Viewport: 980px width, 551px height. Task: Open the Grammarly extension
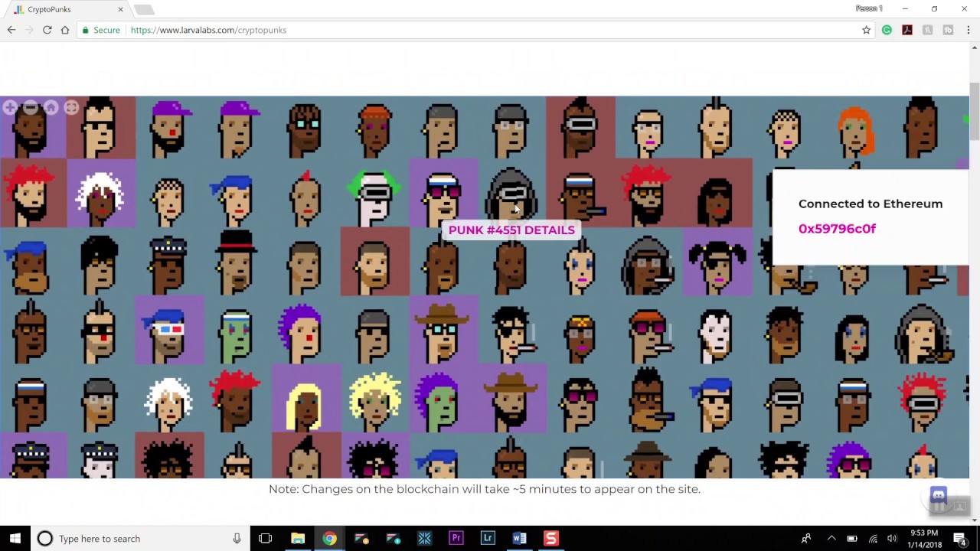tap(887, 30)
